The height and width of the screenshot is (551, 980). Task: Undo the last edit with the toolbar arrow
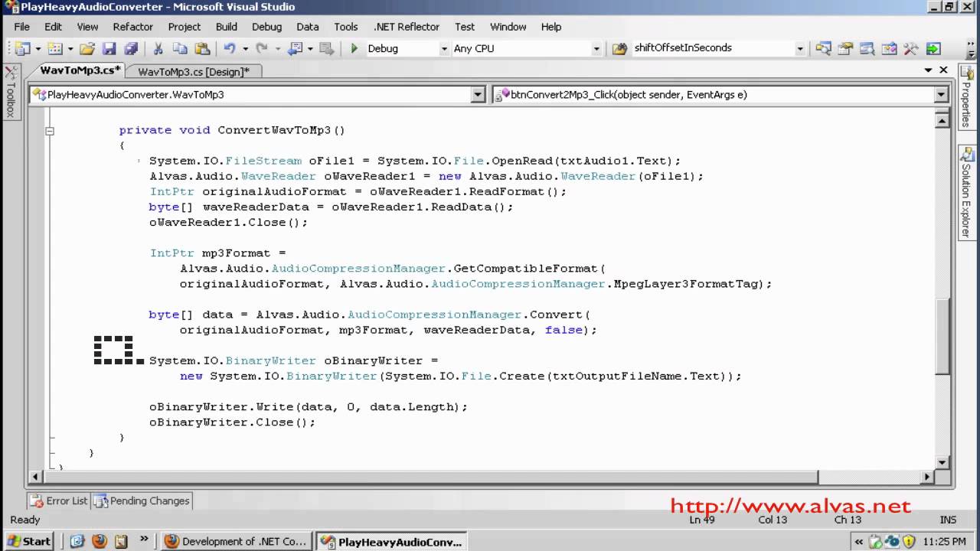229,48
